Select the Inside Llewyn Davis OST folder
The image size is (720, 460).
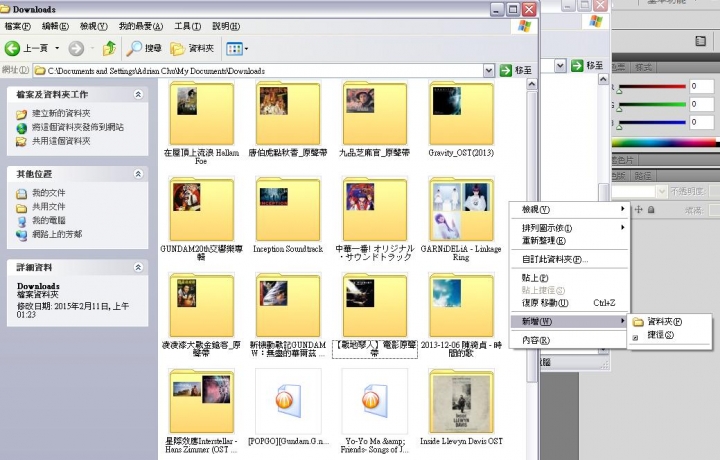pyautogui.click(x=461, y=401)
